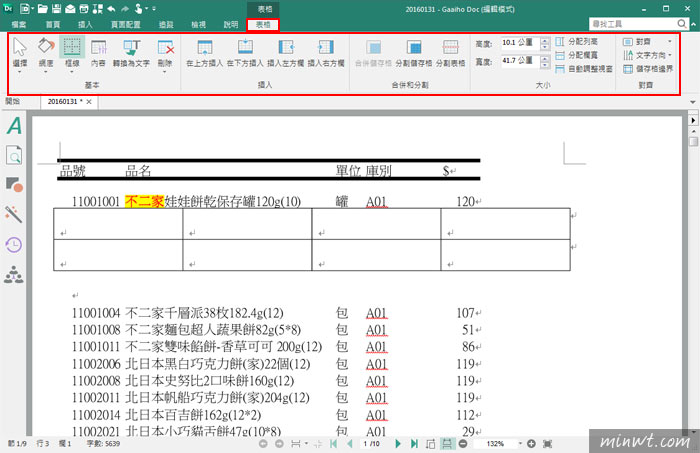Click 分割儲存格 split cells icon

click(x=414, y=47)
